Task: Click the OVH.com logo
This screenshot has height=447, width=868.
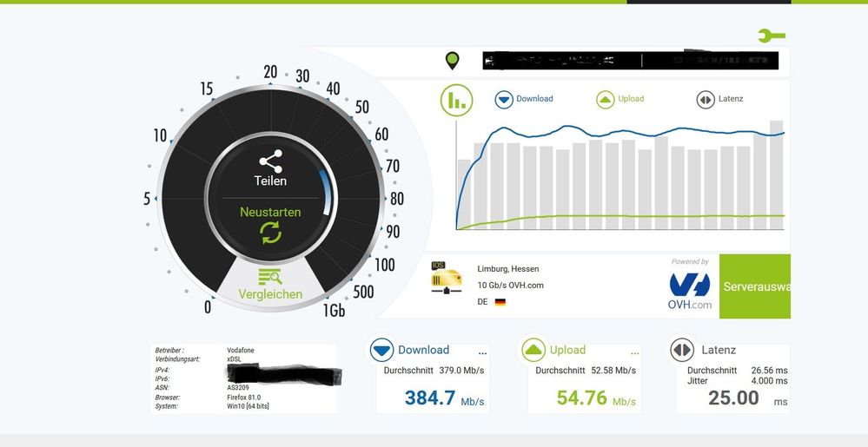Action: [x=690, y=291]
